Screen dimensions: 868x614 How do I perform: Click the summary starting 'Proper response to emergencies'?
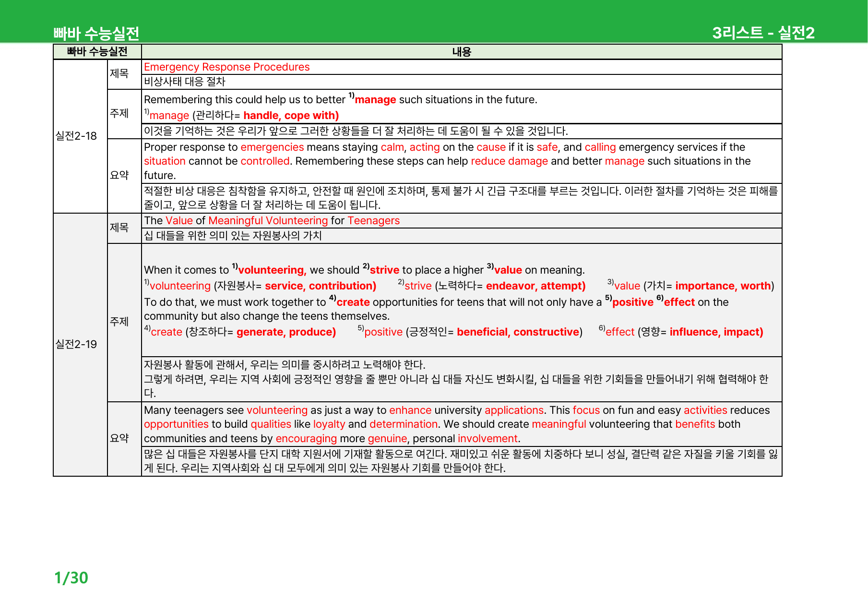coord(447,161)
